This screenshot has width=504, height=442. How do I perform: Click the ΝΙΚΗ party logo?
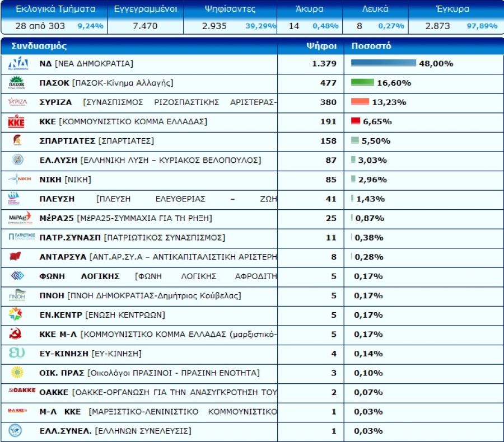pos(20,178)
